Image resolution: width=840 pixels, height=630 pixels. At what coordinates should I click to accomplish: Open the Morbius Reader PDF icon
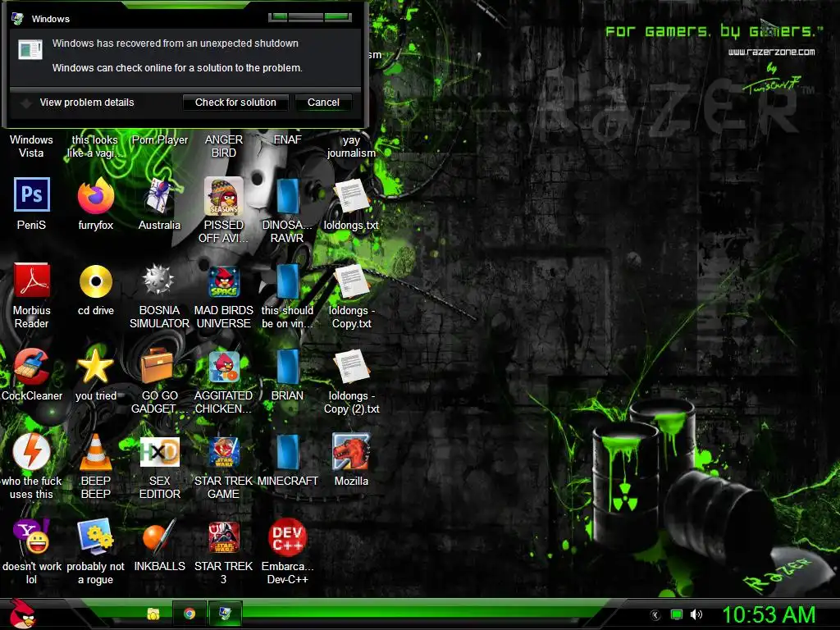[32, 281]
